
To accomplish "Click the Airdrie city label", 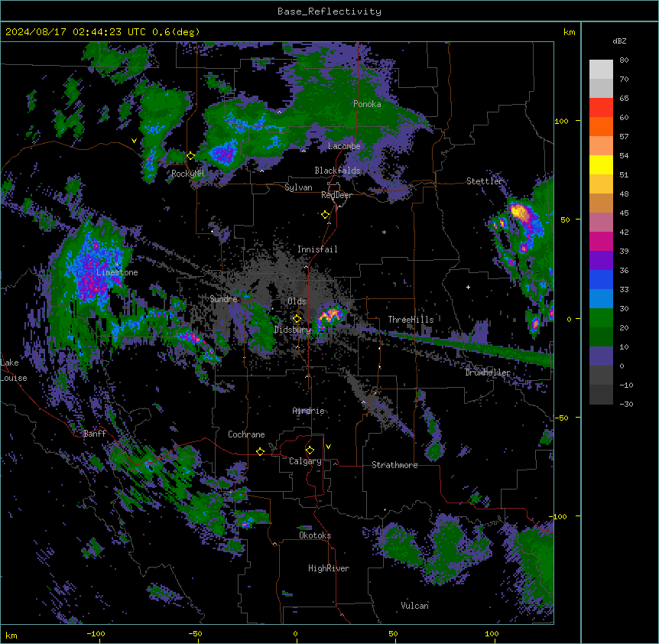I will (309, 411).
